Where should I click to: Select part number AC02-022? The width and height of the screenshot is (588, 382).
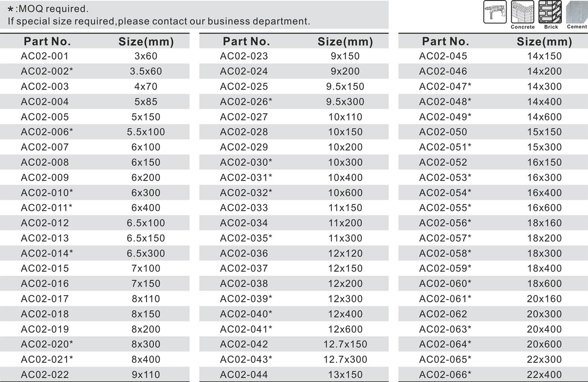tap(45, 374)
